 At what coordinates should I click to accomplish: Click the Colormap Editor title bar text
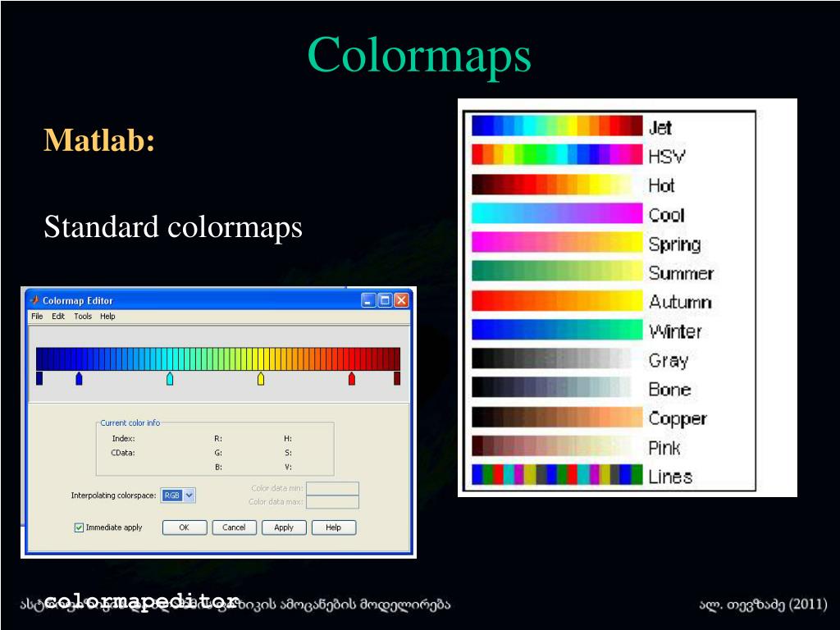tap(78, 300)
